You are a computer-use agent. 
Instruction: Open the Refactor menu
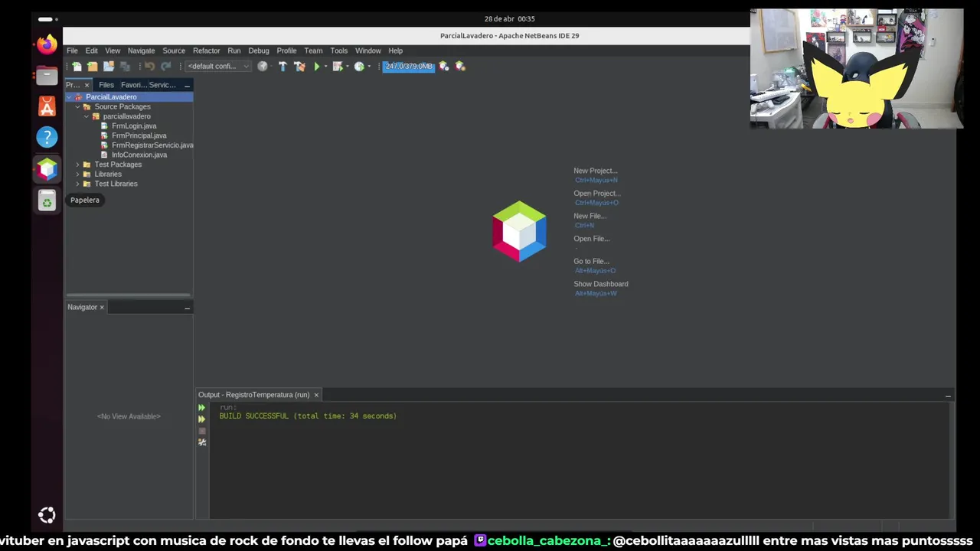click(x=206, y=51)
